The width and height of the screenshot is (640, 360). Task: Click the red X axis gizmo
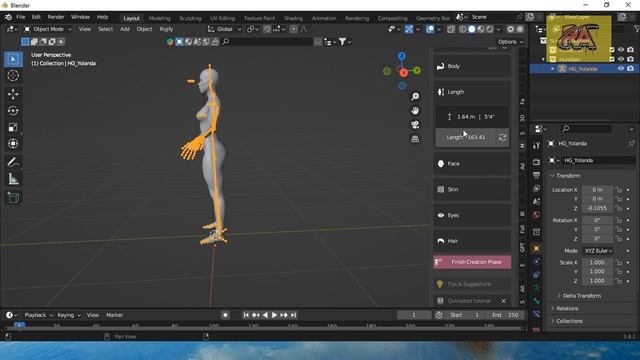[x=403, y=73]
